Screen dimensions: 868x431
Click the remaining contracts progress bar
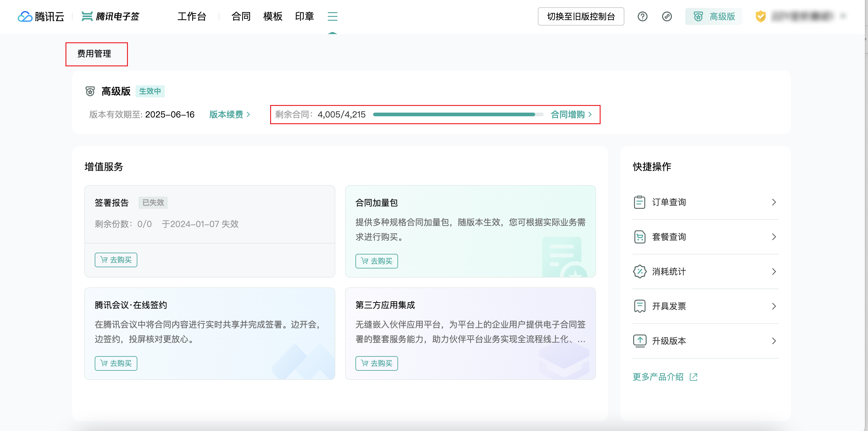click(x=458, y=114)
